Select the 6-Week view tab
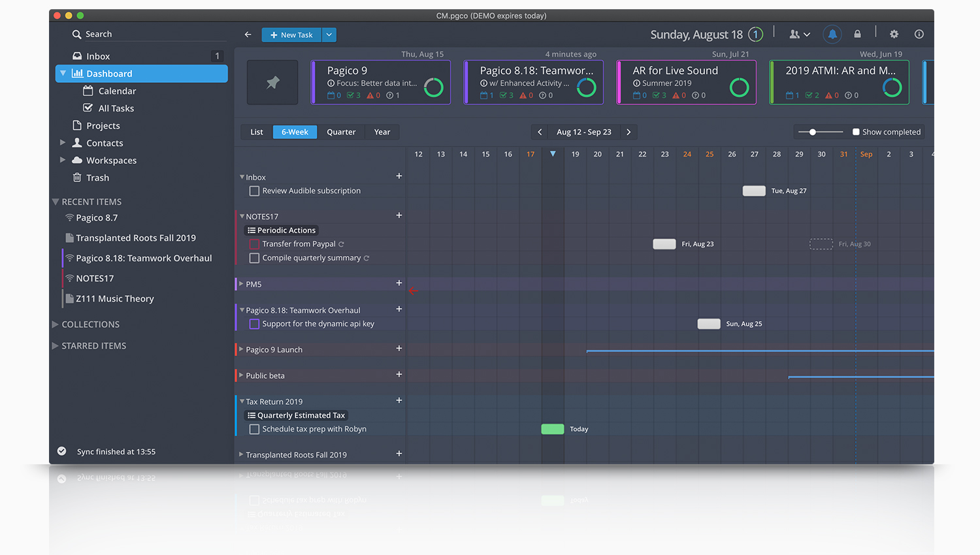This screenshot has height=555, width=980. 295,132
